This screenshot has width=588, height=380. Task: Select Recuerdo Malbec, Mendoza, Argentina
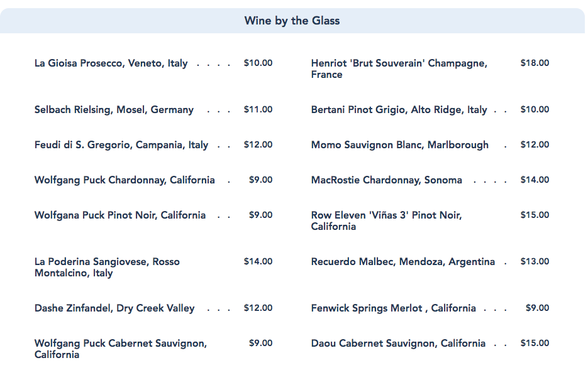point(402,262)
